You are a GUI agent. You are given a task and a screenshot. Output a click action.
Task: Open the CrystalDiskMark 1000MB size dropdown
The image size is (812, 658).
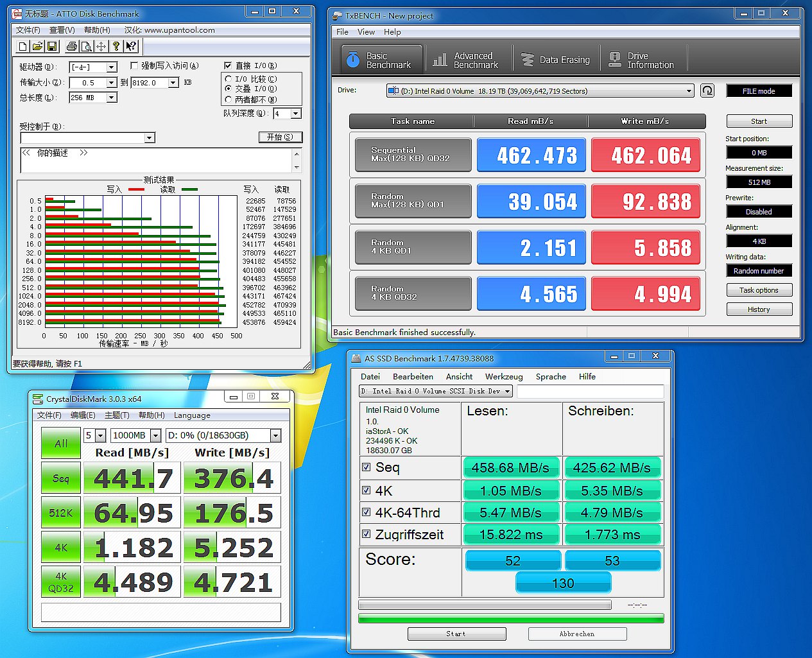pyautogui.click(x=155, y=436)
